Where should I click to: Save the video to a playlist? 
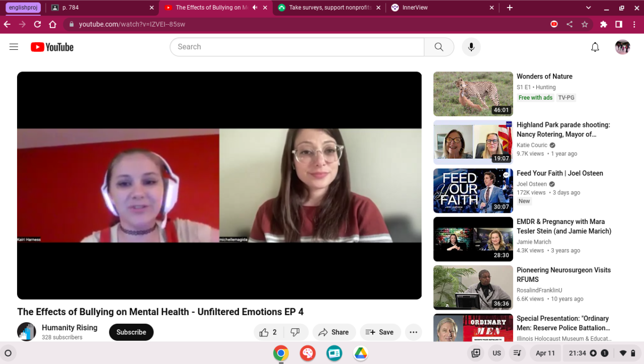coord(380,332)
